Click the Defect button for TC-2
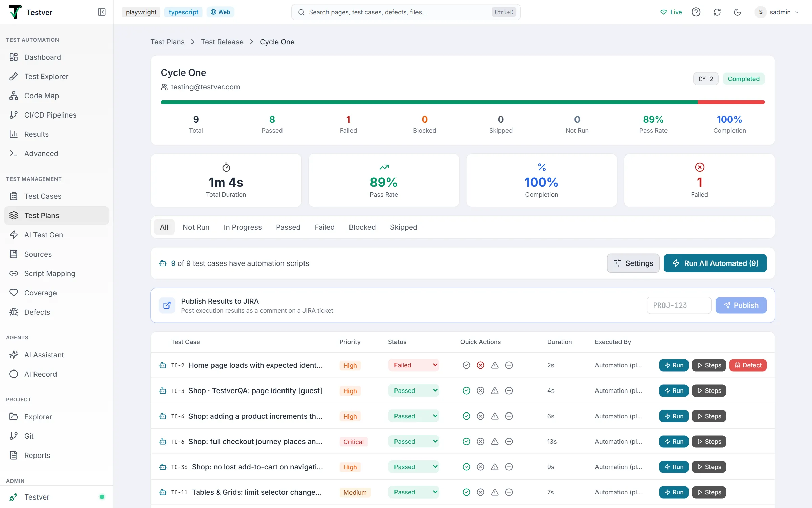 coord(748,365)
